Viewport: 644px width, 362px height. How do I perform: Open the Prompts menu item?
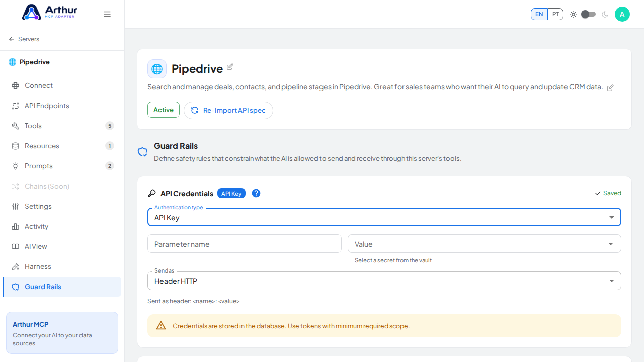pyautogui.click(x=62, y=166)
